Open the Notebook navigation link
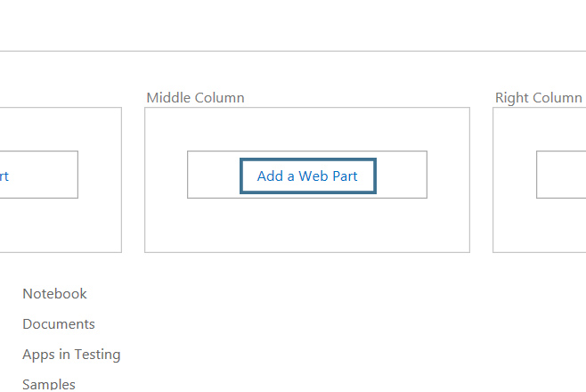Screen dimensions: 586x392 (x=54, y=293)
